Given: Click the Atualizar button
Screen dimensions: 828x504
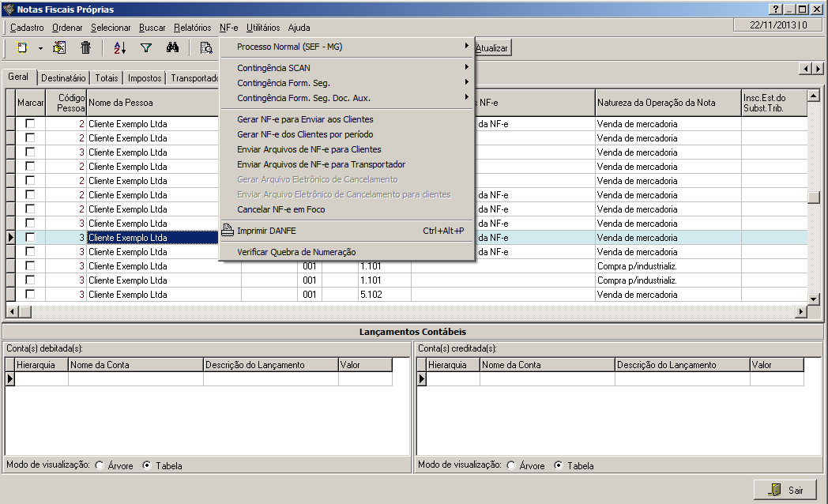Looking at the screenshot, I should (491, 48).
